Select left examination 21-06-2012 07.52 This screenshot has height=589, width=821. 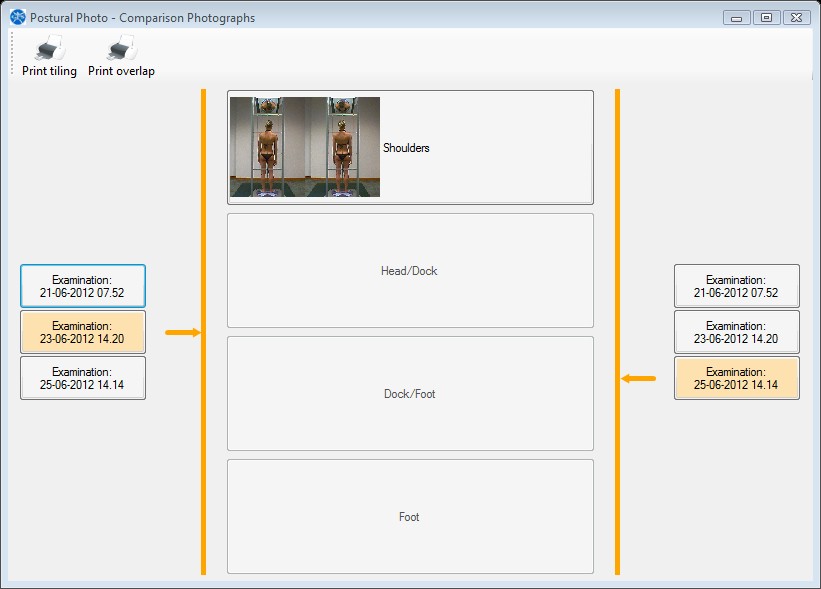point(83,286)
